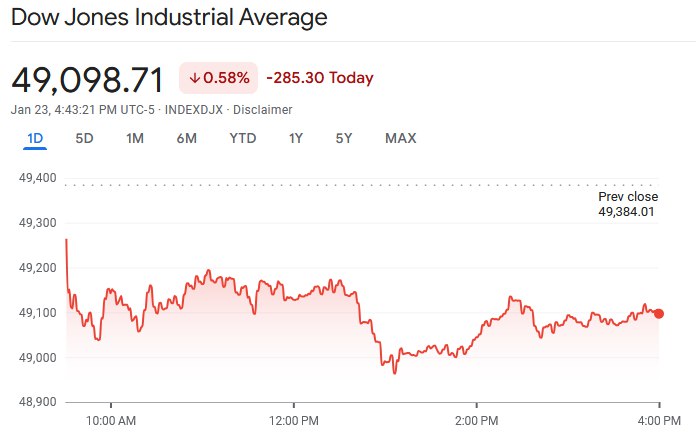Click the 10:00 AM time axis label

tap(111, 421)
